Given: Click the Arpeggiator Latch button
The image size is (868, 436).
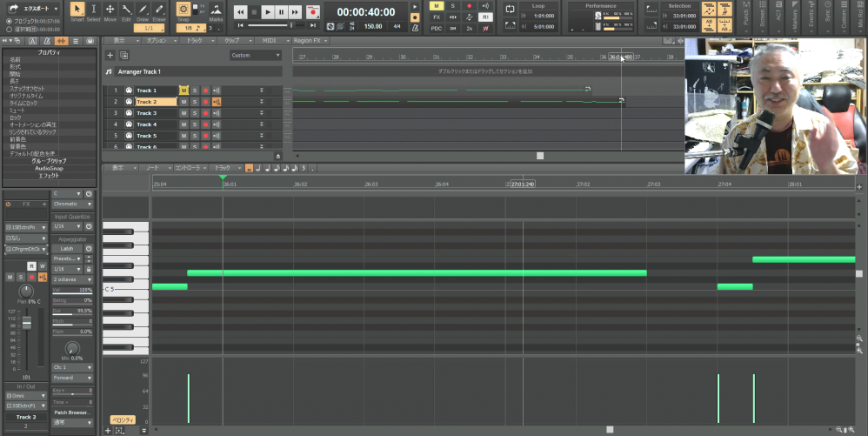Looking at the screenshot, I should (66, 248).
